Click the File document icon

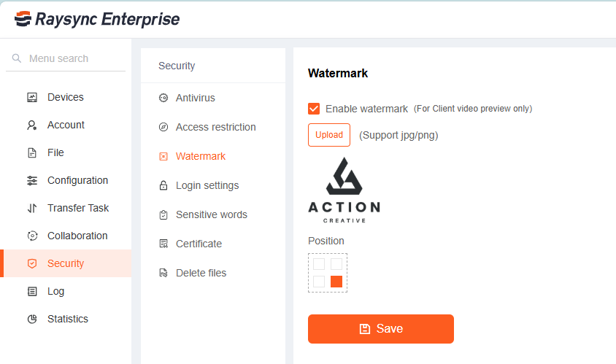click(32, 152)
